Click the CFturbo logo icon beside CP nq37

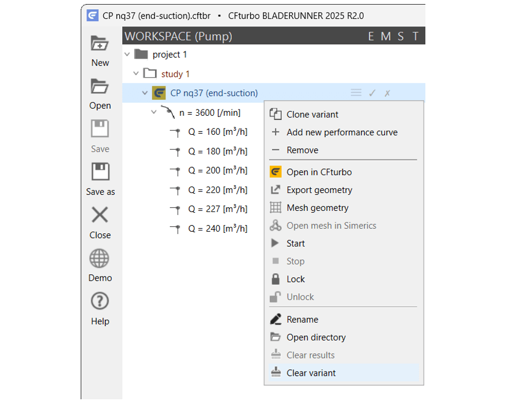click(159, 93)
